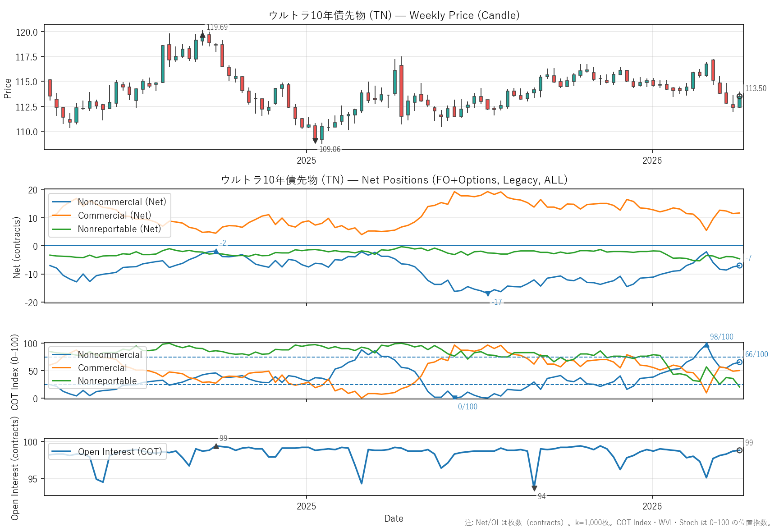Click the Open Interest (COT) legend entry
The width and height of the screenshot is (779, 532).
pyautogui.click(x=119, y=452)
